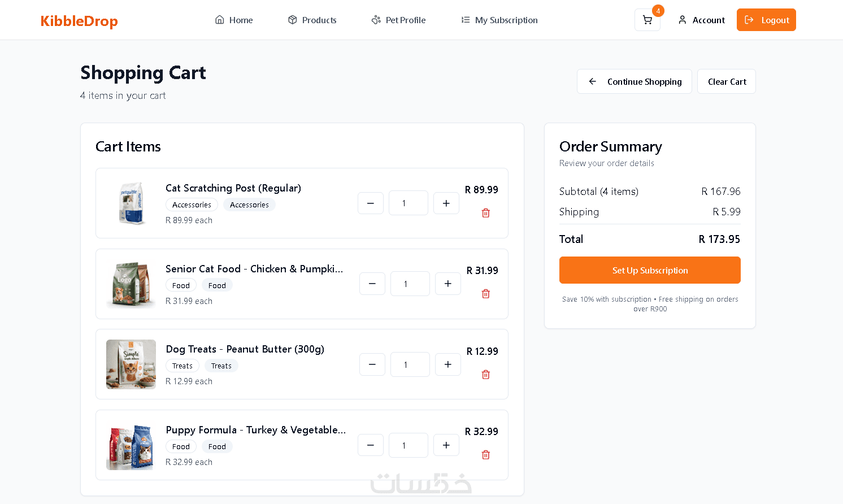The image size is (843, 504).
Task: Delete Puppy Formula with trash icon
Action: click(x=486, y=455)
